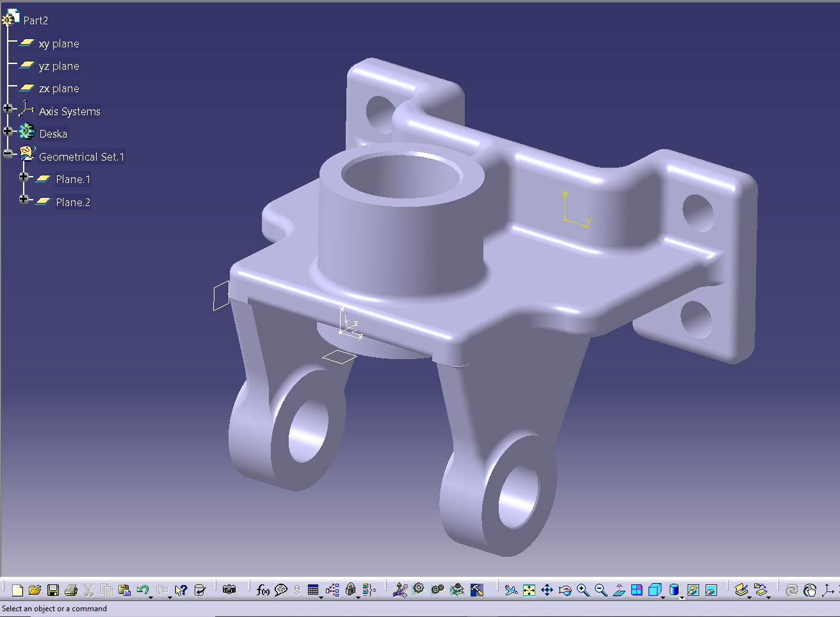Click the Zoom In magnifier icon
This screenshot has height=617, width=840.
click(583, 590)
